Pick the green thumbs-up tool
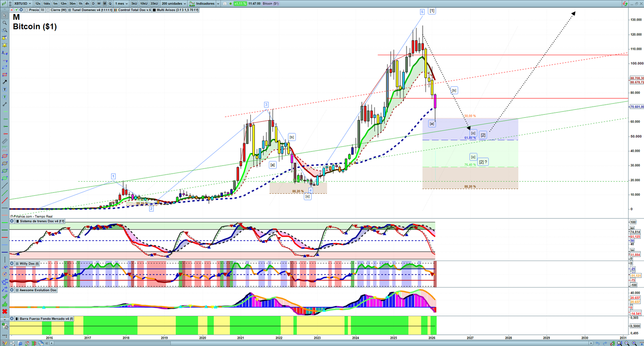Image resolution: width=644 pixels, height=346 pixels. click(x=5, y=304)
